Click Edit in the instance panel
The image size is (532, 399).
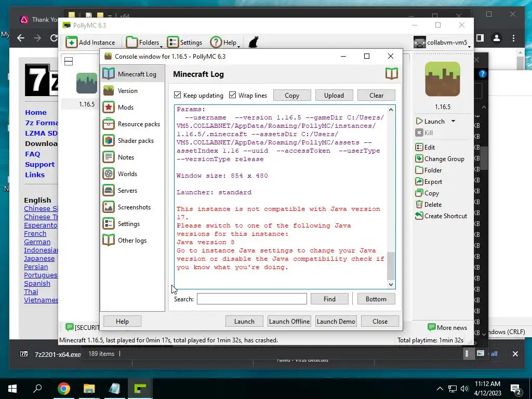pos(425,147)
